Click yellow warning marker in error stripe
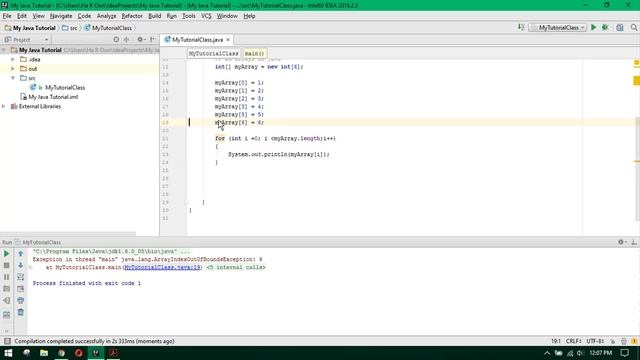The width and height of the screenshot is (640, 360). [x=636, y=81]
